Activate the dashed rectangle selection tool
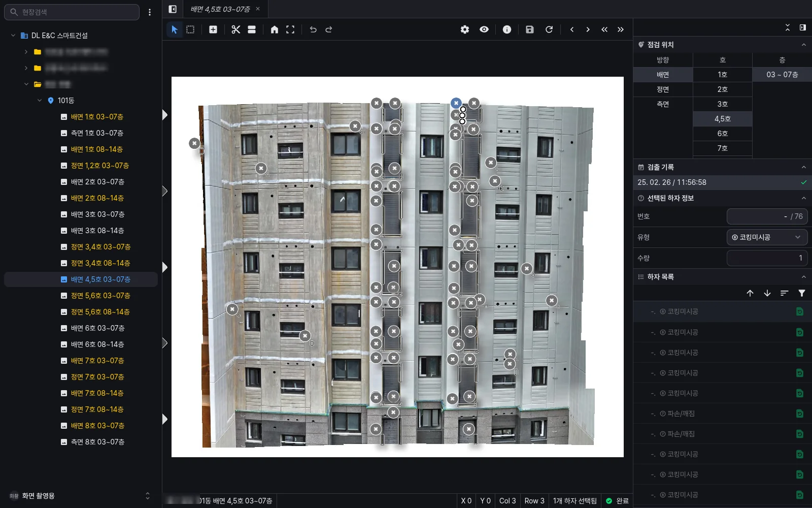812x508 pixels. pyautogui.click(x=190, y=29)
